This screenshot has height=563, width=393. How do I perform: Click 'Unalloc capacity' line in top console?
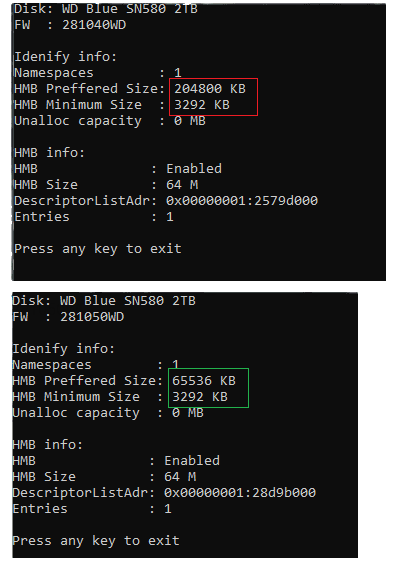point(110,121)
